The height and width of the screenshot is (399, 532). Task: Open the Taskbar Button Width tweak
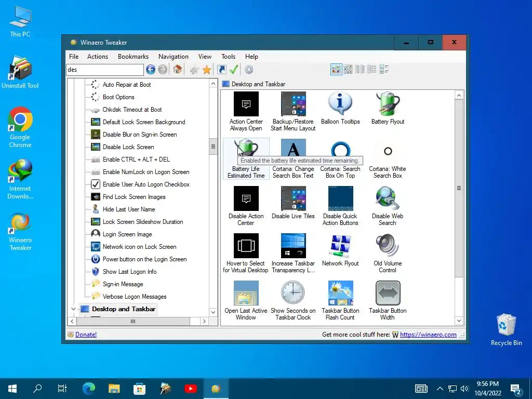388,301
